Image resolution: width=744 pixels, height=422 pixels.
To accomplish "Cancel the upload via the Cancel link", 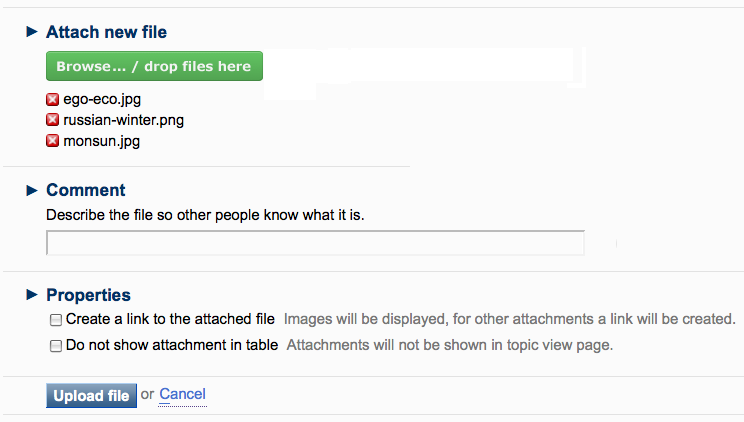I will click(x=182, y=394).
